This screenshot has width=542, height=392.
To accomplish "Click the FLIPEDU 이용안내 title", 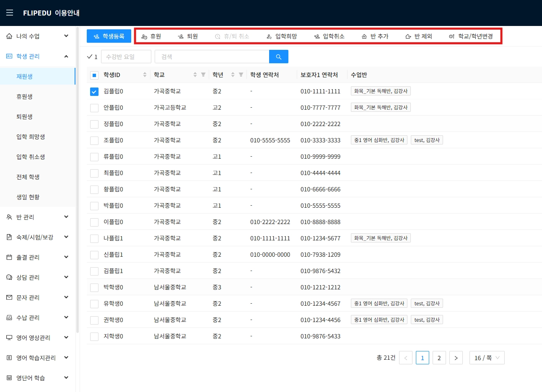I will pyautogui.click(x=51, y=13).
